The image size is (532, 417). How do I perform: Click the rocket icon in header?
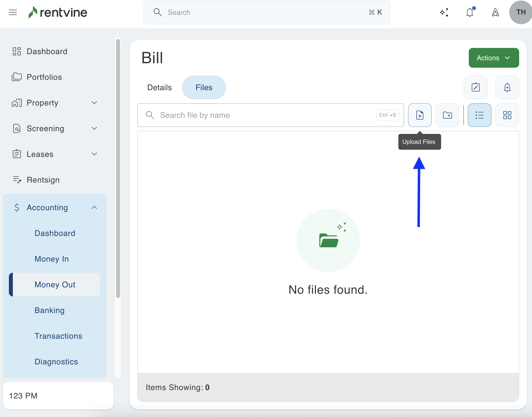click(495, 12)
